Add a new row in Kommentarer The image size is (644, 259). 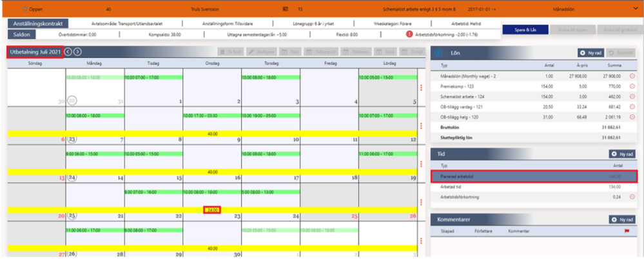tap(623, 220)
